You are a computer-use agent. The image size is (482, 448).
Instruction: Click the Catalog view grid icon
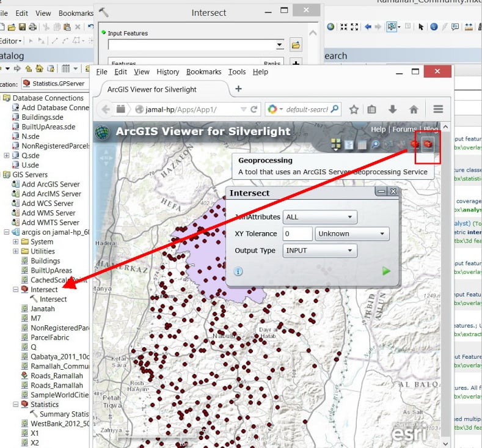(x=65, y=68)
